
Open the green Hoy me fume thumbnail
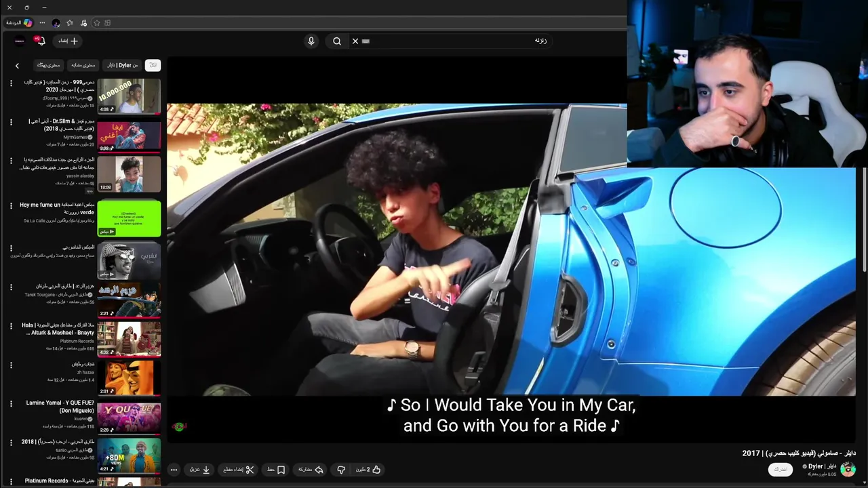point(129,218)
